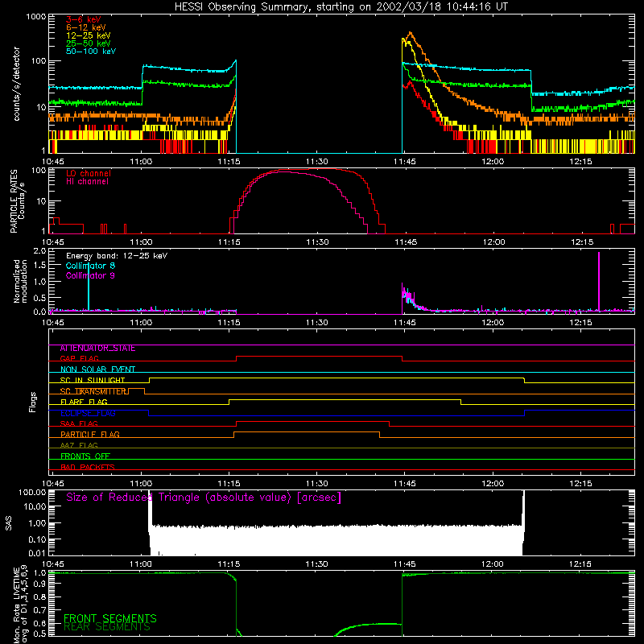Click the FRONT SEGMENTS legend entry
Image resolution: width=644 pixels, height=644 pixels.
pyautogui.click(x=110, y=618)
